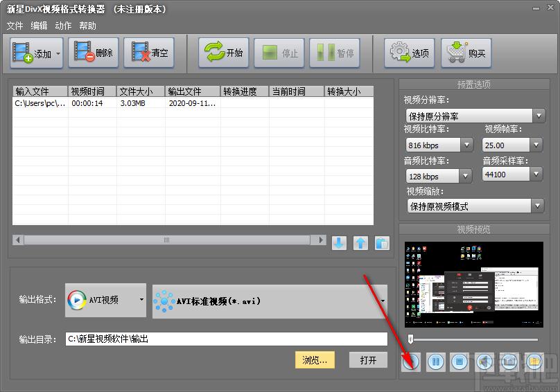The image size is (560, 392).
Task: Click the 视频时间 column header
Action: [92, 91]
